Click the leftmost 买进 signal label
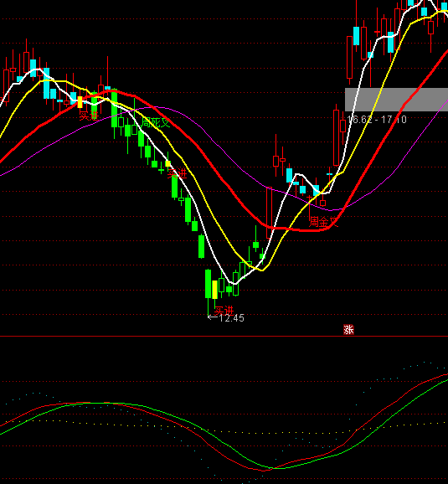Screen dimensions: 448x484 pyautogui.click(x=90, y=116)
